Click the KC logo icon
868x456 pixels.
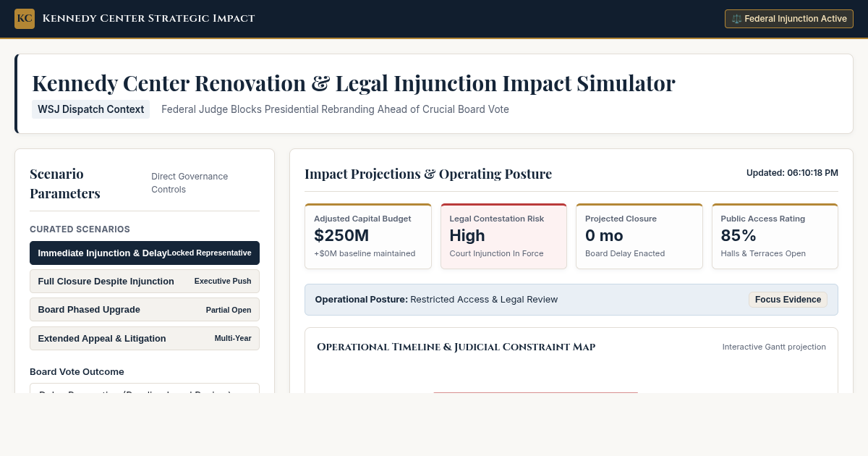pyautogui.click(x=25, y=19)
